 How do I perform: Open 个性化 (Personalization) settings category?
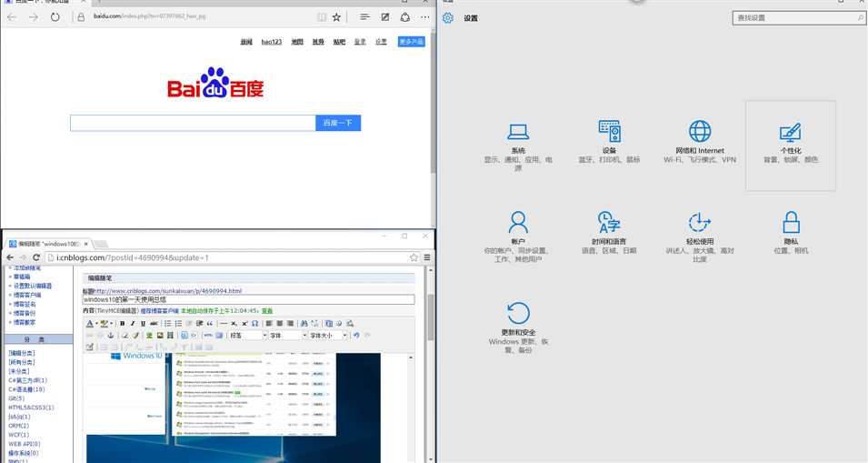point(791,146)
